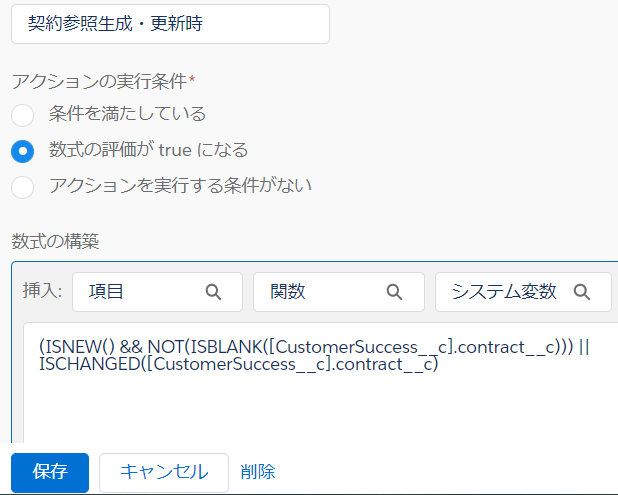Click the search icon in 関数 field
Image resolution: width=618 pixels, height=495 pixels.
click(394, 292)
